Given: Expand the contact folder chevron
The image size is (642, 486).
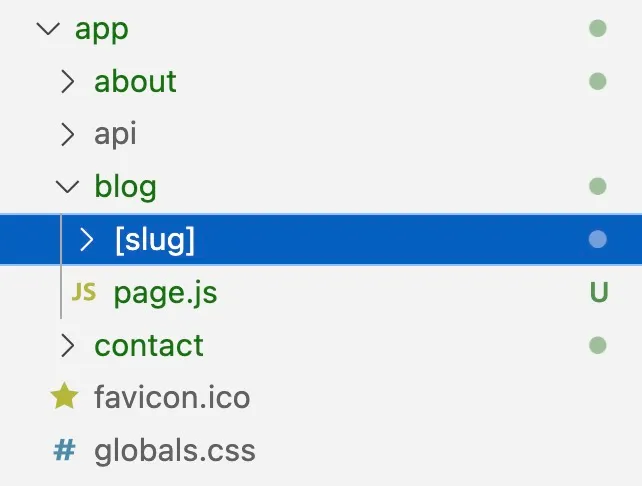Looking at the screenshot, I should click(68, 345).
